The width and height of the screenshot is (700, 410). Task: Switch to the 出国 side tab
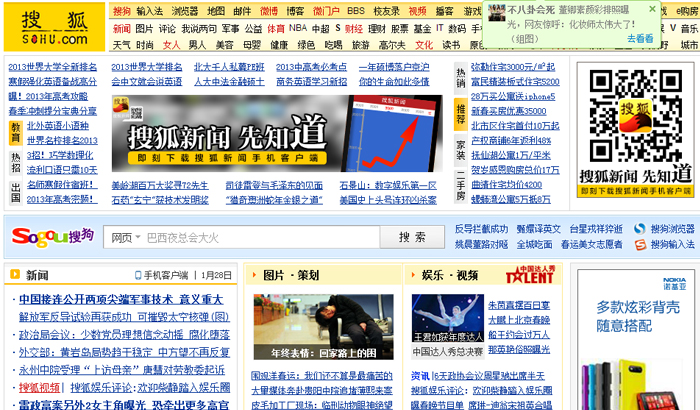click(x=16, y=192)
